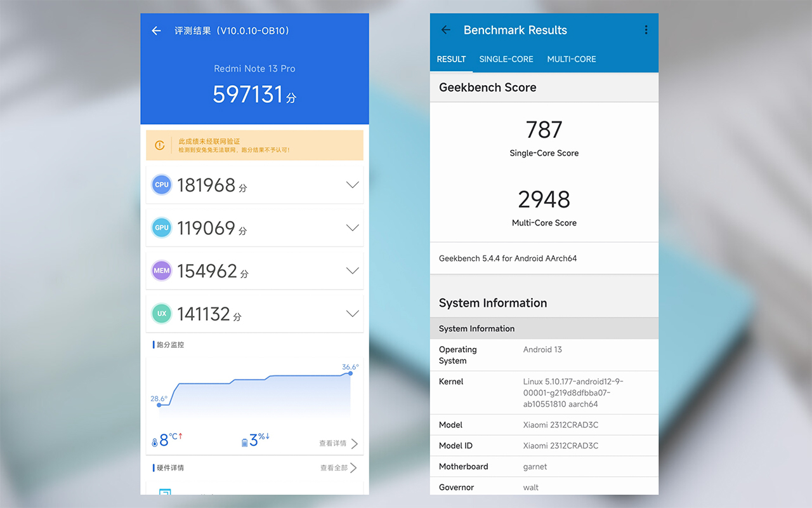The height and width of the screenshot is (508, 812).
Task: Click the hardware icon below 硬件详情
Action: click(x=166, y=493)
